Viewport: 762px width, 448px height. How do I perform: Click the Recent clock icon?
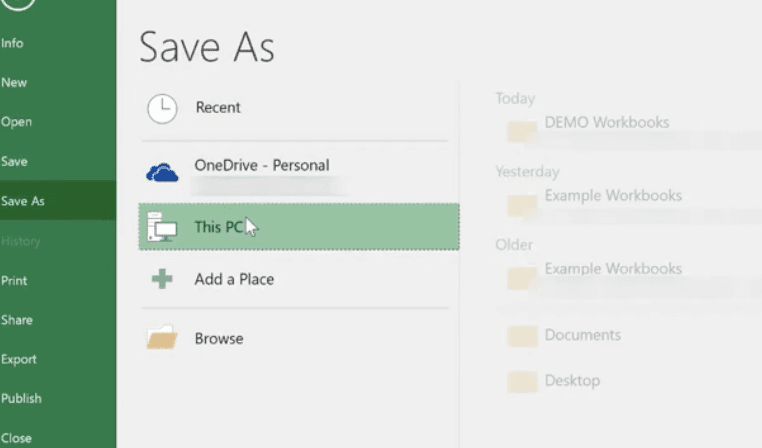coord(162,109)
